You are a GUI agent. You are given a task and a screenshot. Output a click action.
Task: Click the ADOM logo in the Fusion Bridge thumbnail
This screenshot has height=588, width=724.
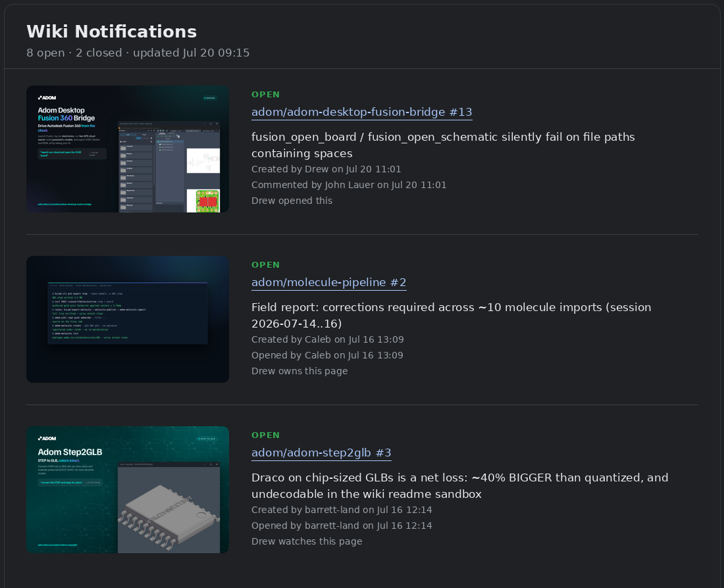pyautogui.click(x=47, y=98)
